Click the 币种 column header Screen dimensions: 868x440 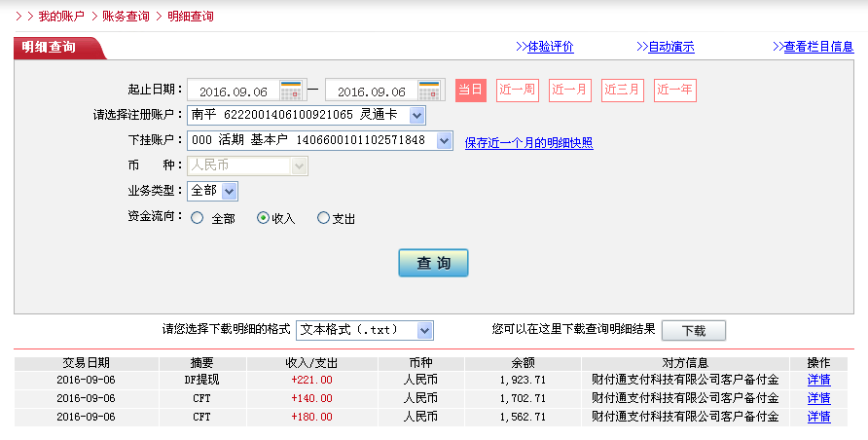(420, 363)
